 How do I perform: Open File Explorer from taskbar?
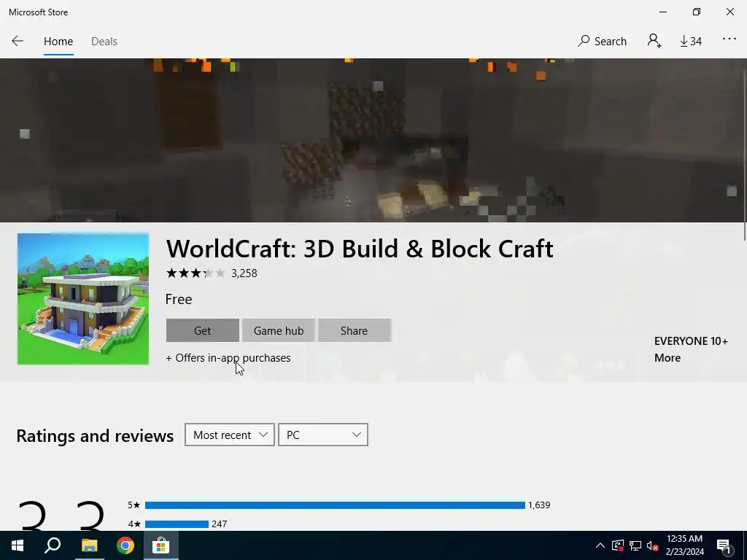point(89,545)
